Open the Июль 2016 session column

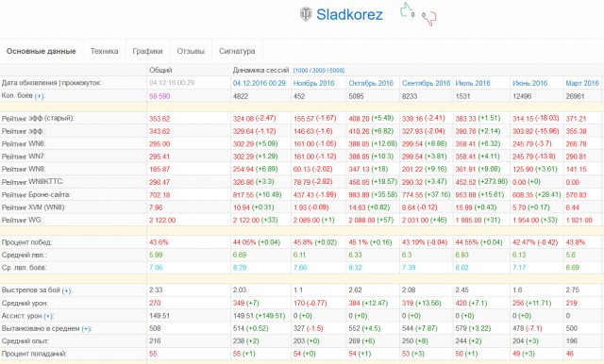point(473,83)
